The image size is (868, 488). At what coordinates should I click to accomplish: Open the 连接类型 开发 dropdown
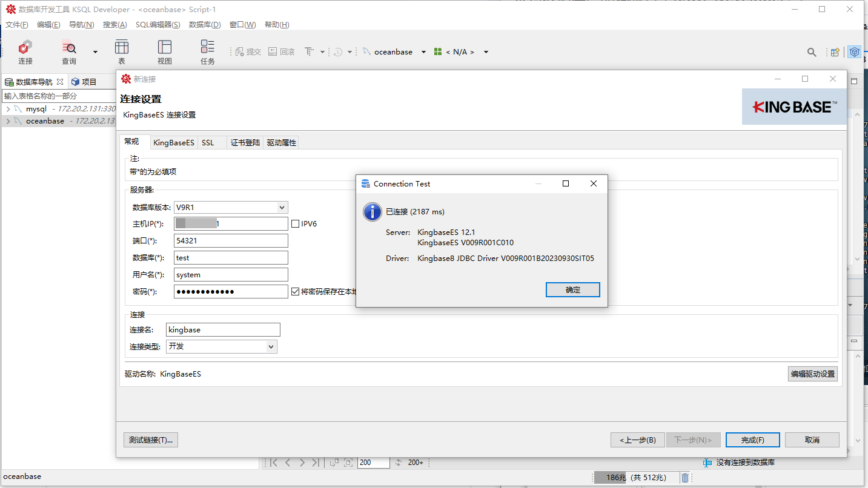point(222,346)
